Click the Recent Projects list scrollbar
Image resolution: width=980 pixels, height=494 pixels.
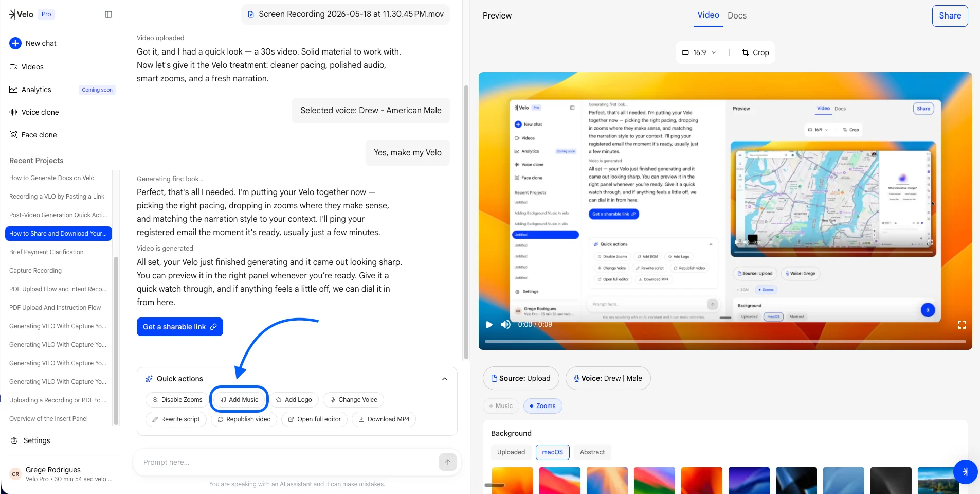[116, 341]
